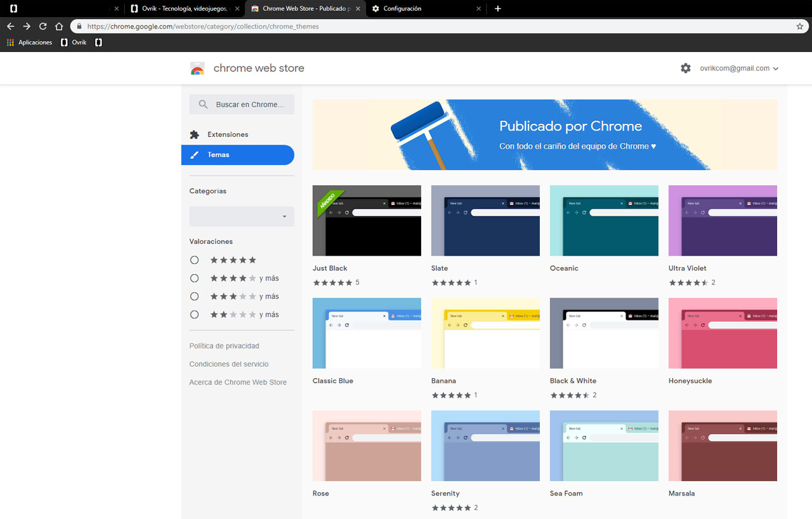Click the puzzle piece Extensiones icon
Image resolution: width=812 pixels, height=519 pixels.
(194, 135)
